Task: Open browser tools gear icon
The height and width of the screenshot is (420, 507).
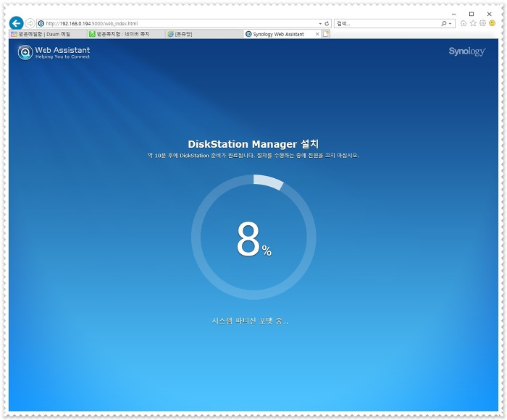Action: pos(483,23)
